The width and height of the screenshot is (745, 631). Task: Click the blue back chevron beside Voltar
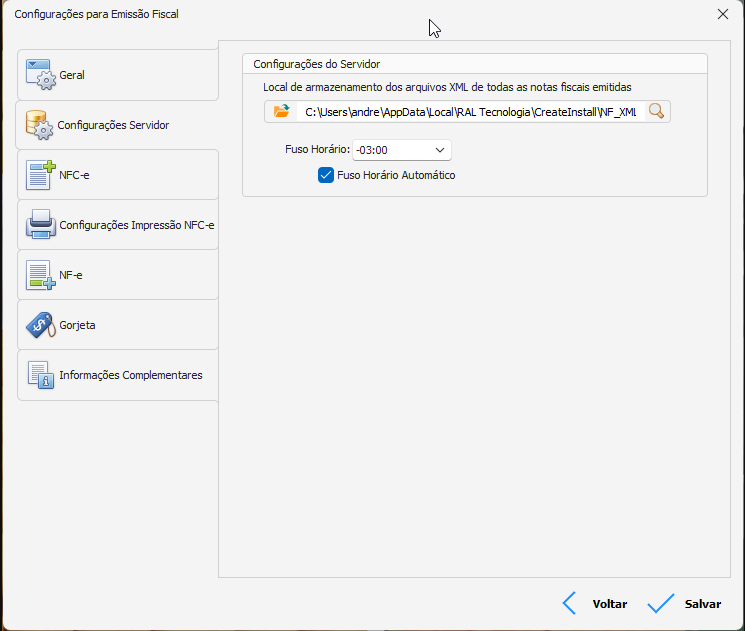pyautogui.click(x=569, y=603)
